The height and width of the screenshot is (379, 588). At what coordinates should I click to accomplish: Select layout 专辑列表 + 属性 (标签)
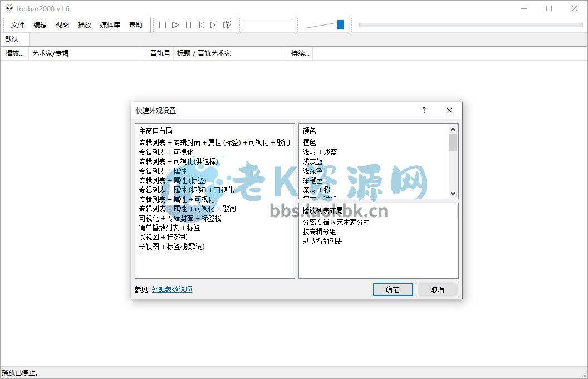coord(173,180)
